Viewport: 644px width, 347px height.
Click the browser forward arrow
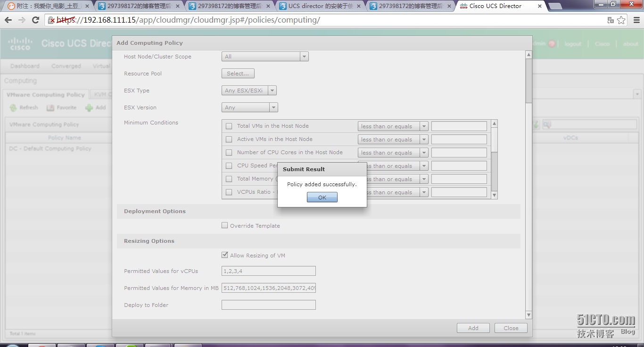22,20
